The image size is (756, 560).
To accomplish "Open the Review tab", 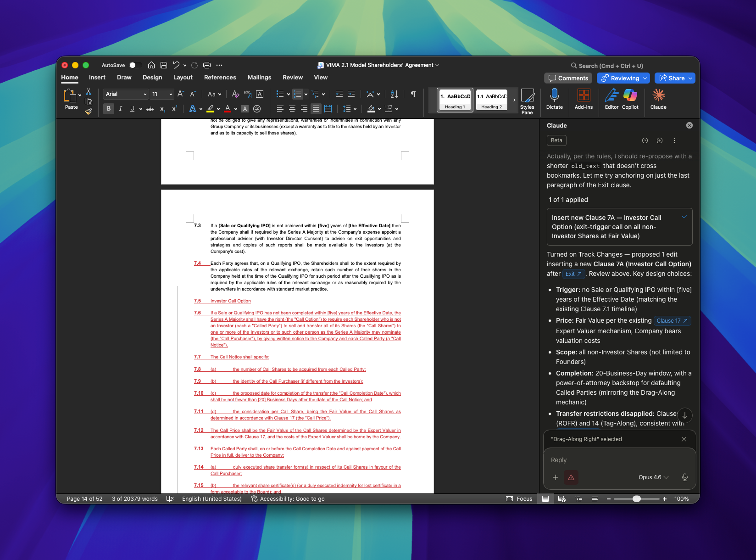I will pos(292,77).
